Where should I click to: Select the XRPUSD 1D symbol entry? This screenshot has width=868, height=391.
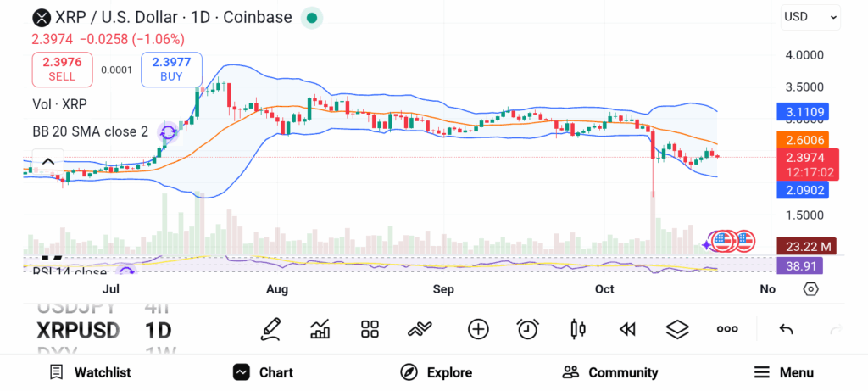tap(103, 330)
